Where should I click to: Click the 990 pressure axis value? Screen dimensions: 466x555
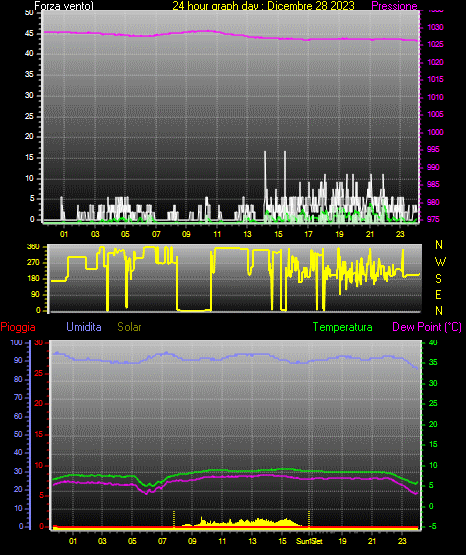click(433, 167)
